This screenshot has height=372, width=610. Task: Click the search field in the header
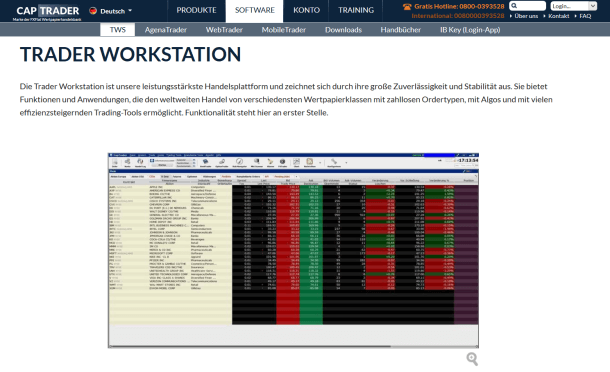click(x=528, y=6)
